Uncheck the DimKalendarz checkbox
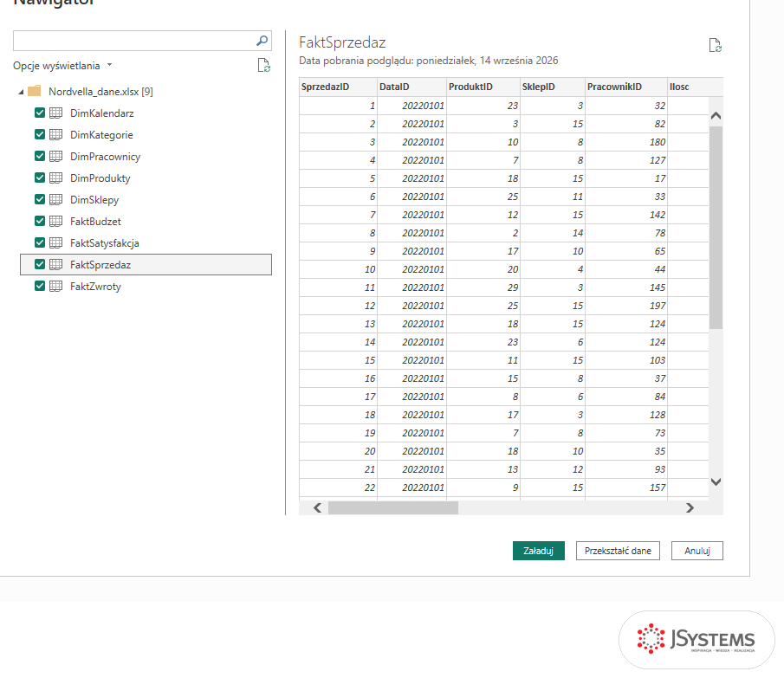The image size is (784, 678). coord(40,113)
